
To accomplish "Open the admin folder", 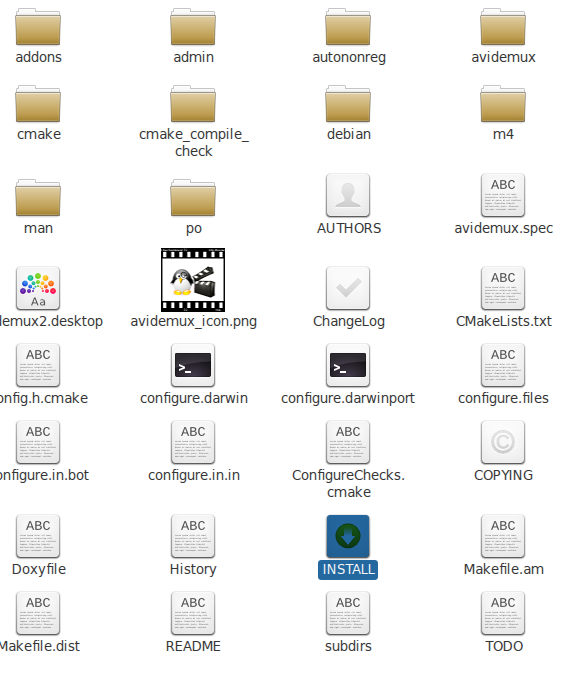I will pos(193,27).
